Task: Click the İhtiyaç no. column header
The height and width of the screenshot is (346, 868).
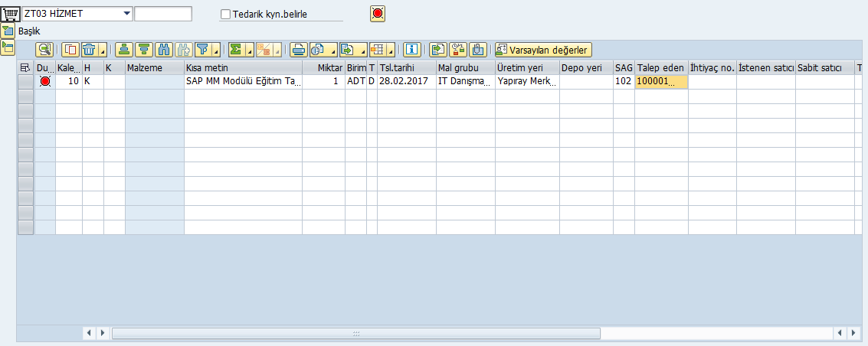Action: coord(712,67)
